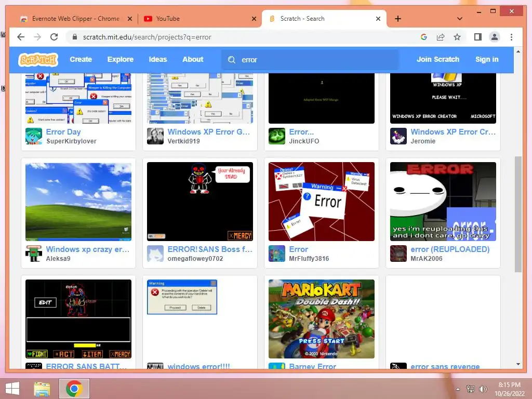Show hidden system tray icons
The image size is (532, 399).
[x=458, y=389]
